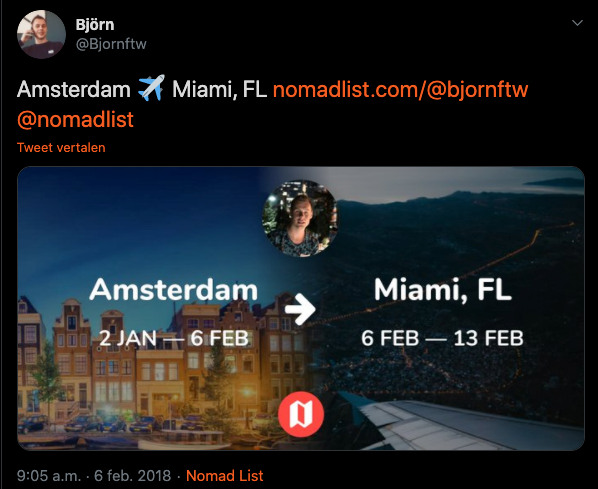598x489 pixels.
Task: Click the airplane wing in Miami photo
Action: coord(469,423)
